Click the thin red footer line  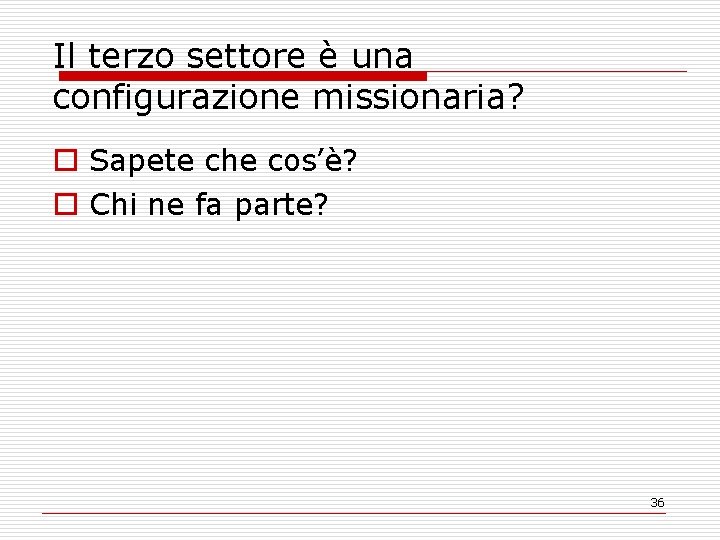[x=354, y=513]
